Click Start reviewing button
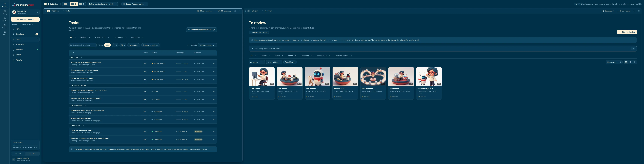Viewport: 644px width, 164px height. [x=627, y=32]
